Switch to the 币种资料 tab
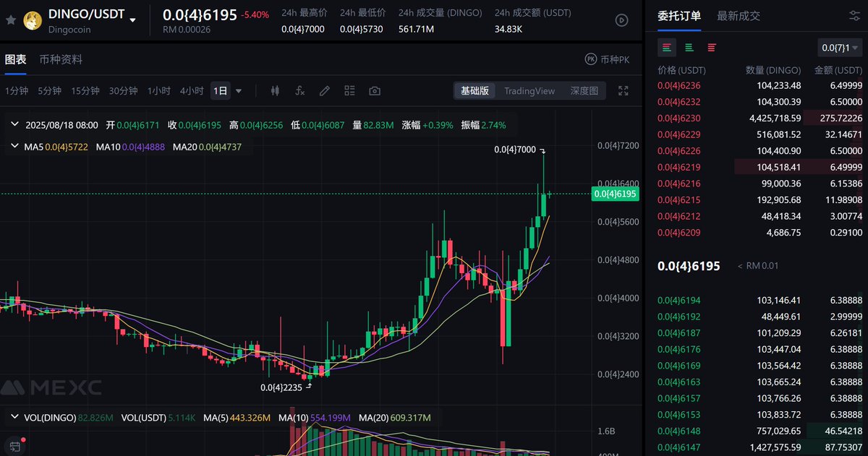The height and width of the screenshot is (456, 868). [61, 59]
